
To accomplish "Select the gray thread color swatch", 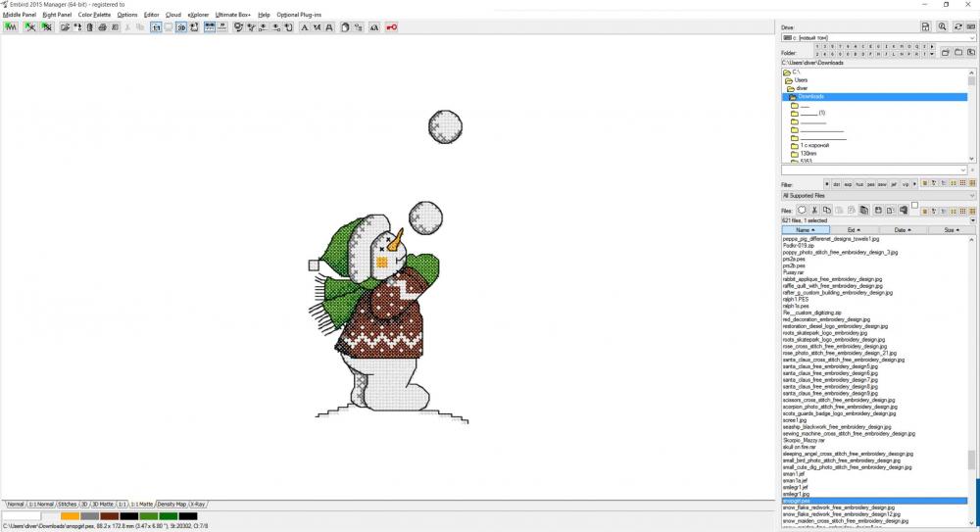I will (x=89, y=516).
